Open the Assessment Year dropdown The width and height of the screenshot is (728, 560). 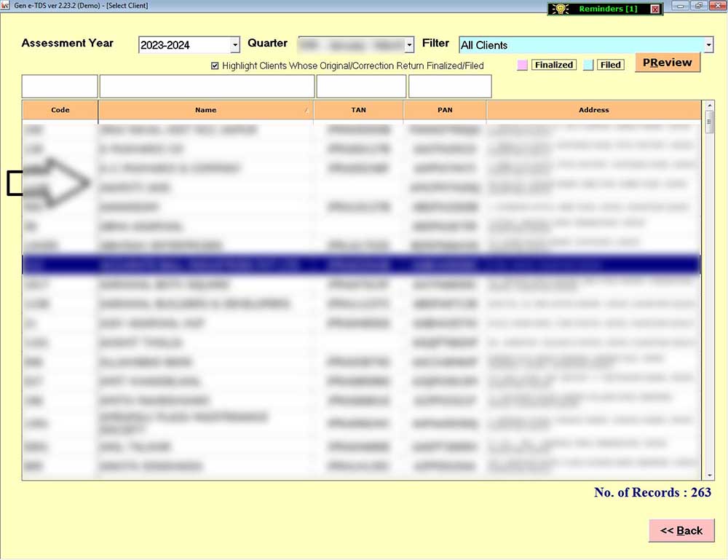(x=235, y=45)
